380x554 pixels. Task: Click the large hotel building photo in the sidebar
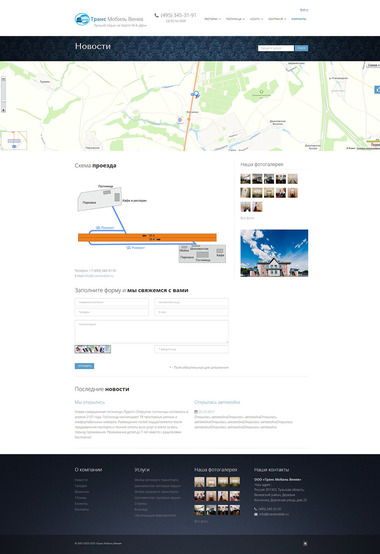[274, 253]
